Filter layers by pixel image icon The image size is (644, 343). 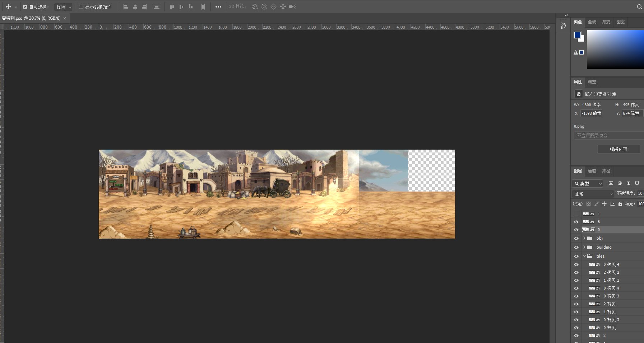pyautogui.click(x=611, y=183)
